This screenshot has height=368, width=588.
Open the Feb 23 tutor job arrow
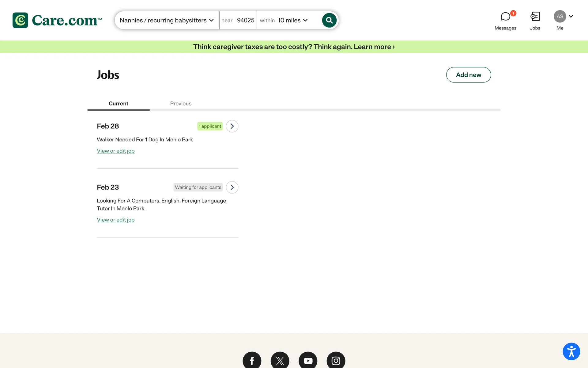point(232,187)
